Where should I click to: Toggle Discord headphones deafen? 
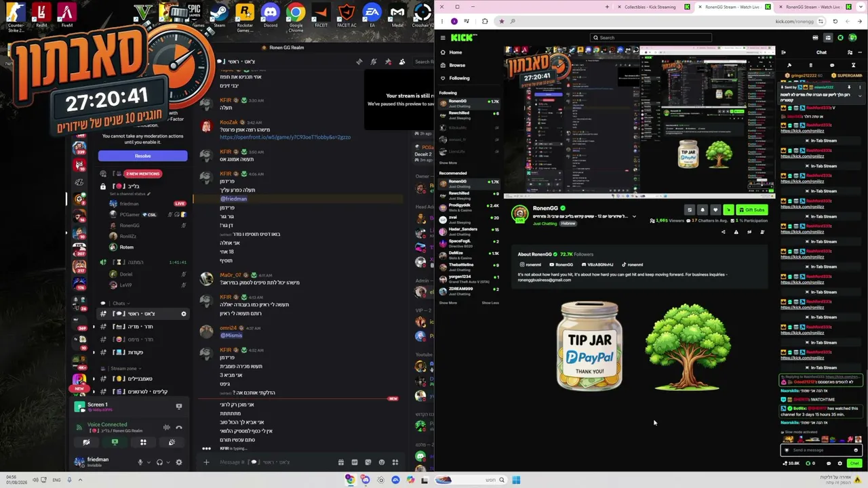pyautogui.click(x=159, y=462)
